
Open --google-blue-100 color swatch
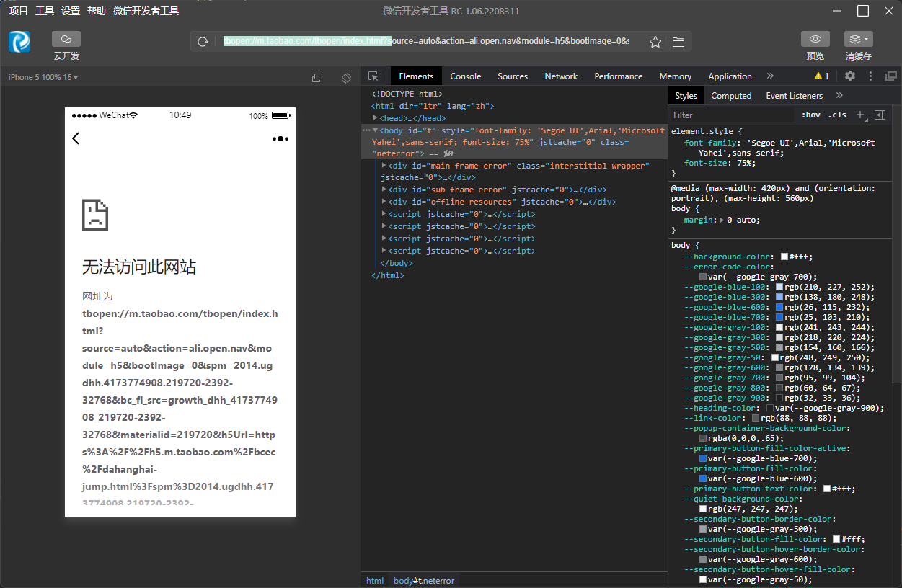point(780,287)
